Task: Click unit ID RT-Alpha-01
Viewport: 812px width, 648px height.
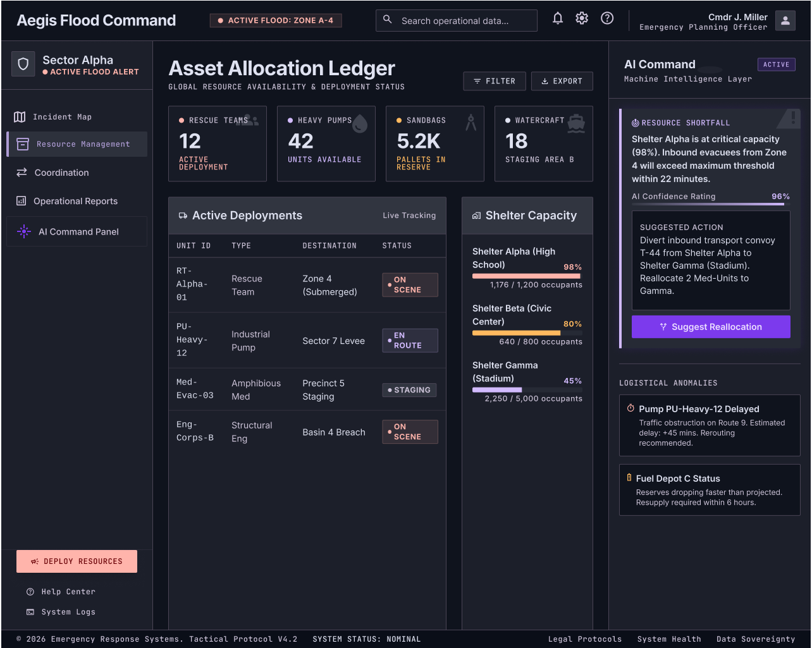Action: (192, 284)
